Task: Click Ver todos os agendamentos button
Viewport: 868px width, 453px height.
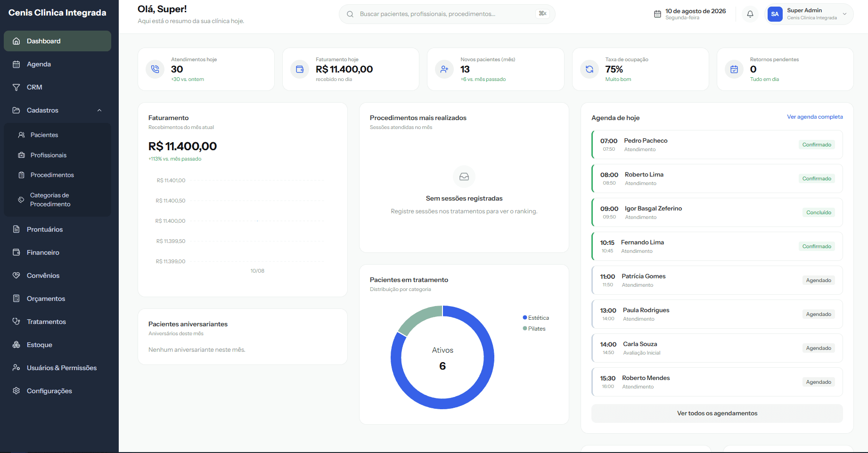Action: click(x=717, y=413)
